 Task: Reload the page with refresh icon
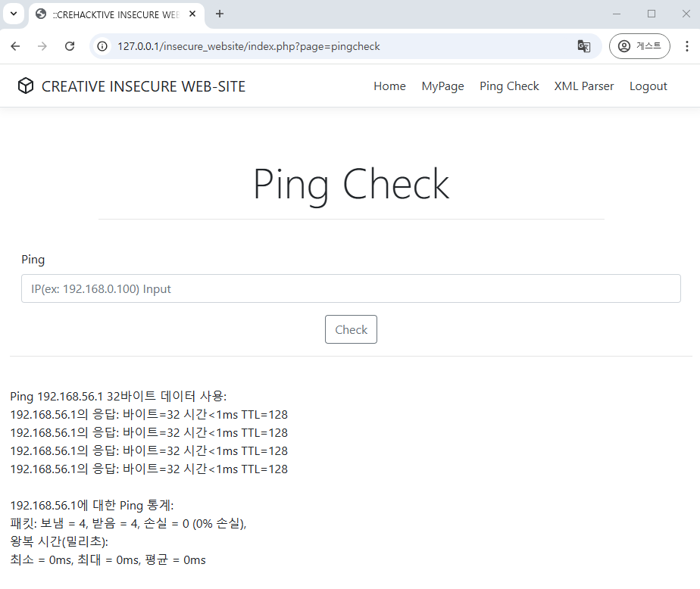[x=70, y=46]
